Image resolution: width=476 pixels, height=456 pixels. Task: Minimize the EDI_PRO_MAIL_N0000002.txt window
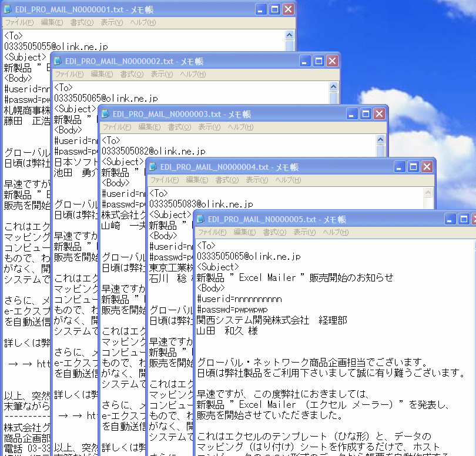(305, 61)
